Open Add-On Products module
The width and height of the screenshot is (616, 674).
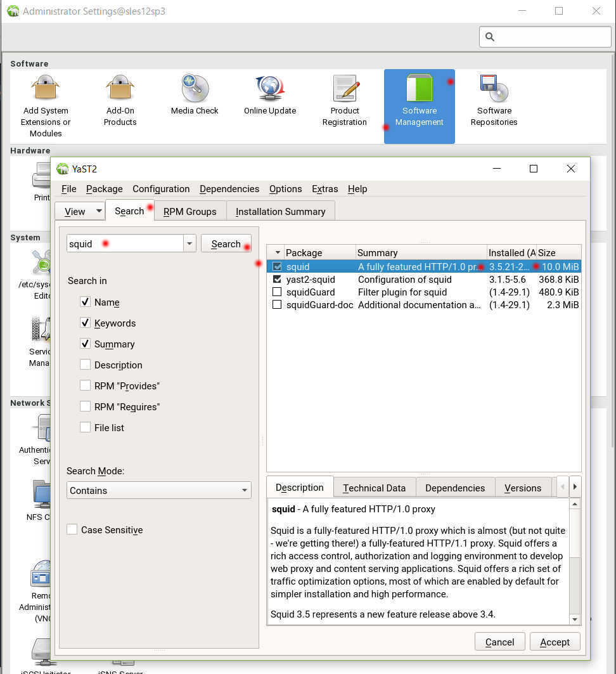point(120,101)
